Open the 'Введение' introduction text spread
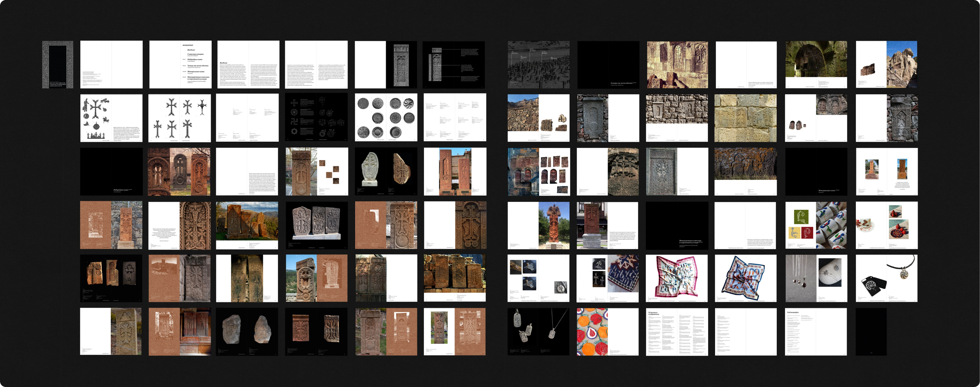This screenshot has width=980, height=387. tap(248, 65)
